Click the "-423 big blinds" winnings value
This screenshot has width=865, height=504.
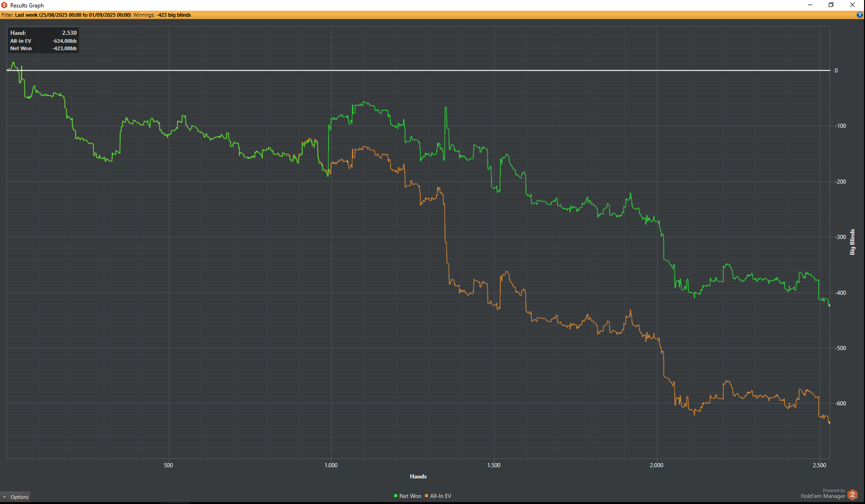(x=174, y=15)
